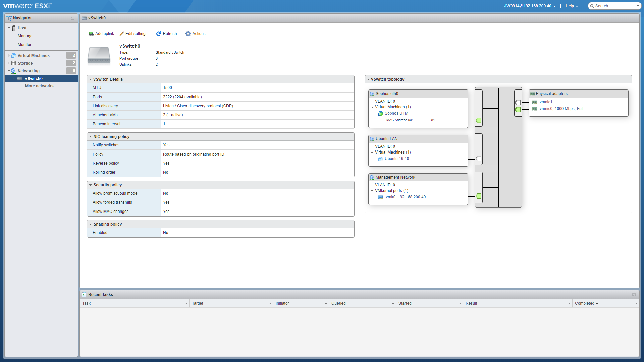The width and height of the screenshot is (644, 362).
Task: Minimize the Recent tasks panel
Action: (634, 295)
